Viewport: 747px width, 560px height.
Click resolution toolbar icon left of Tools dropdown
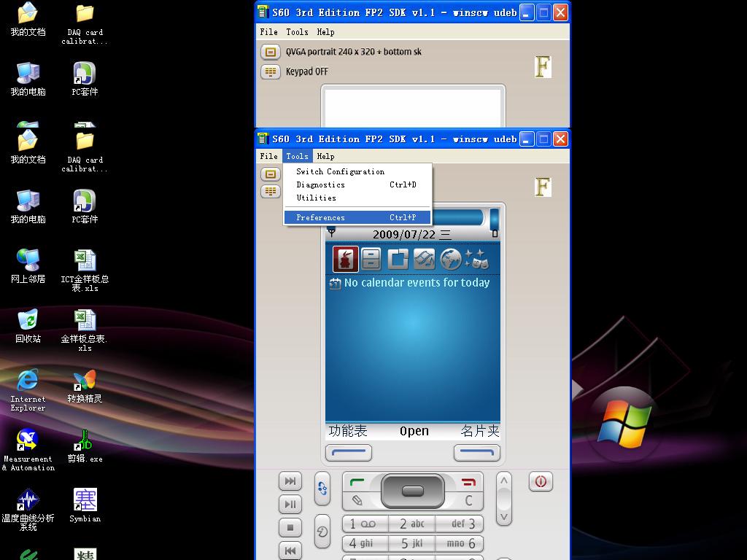pos(271,174)
